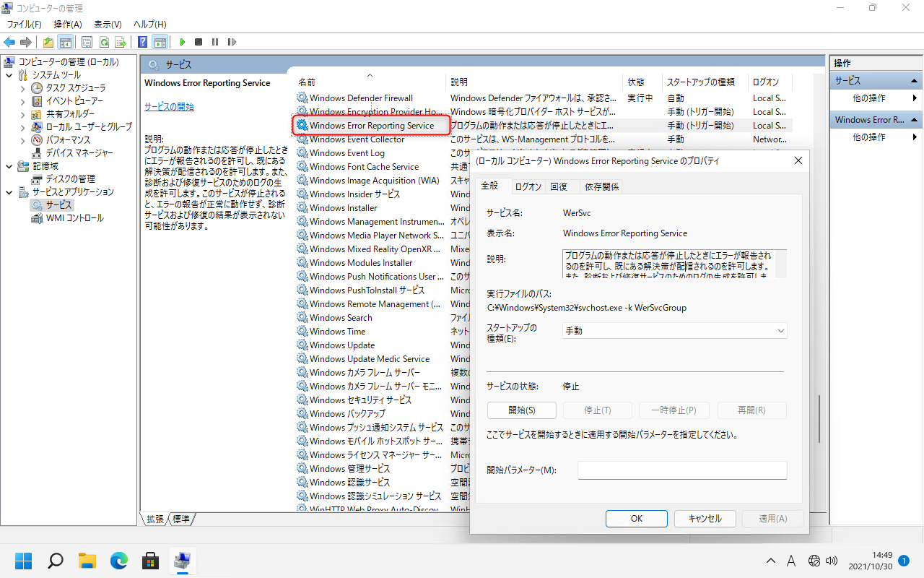
Task: Click the Restart service toolbar icon
Action: (231, 42)
